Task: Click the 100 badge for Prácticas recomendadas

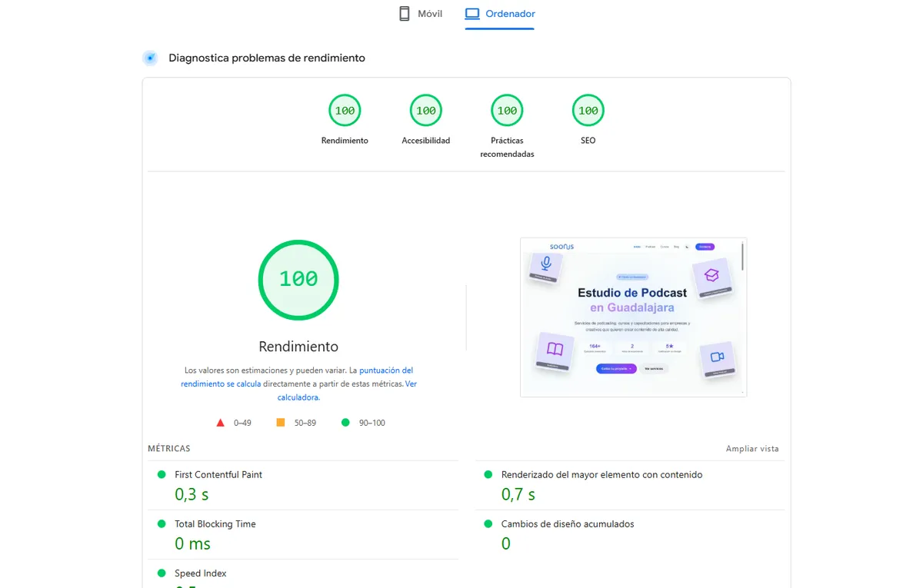Action: tap(507, 110)
